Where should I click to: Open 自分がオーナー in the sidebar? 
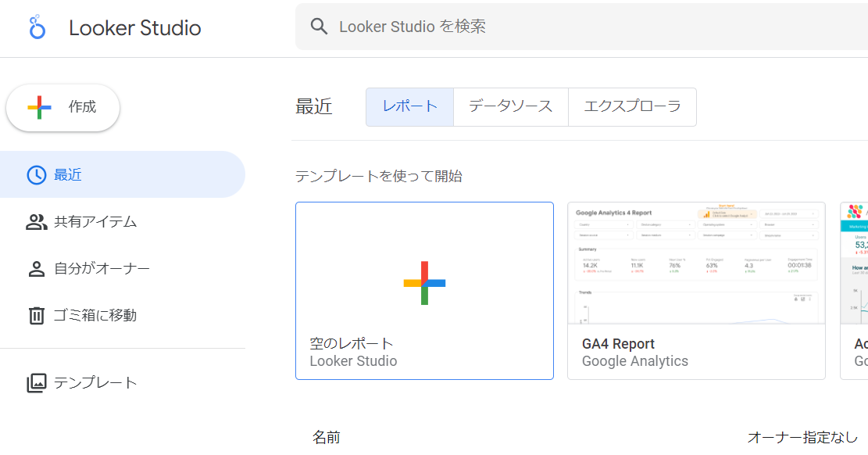123,269
